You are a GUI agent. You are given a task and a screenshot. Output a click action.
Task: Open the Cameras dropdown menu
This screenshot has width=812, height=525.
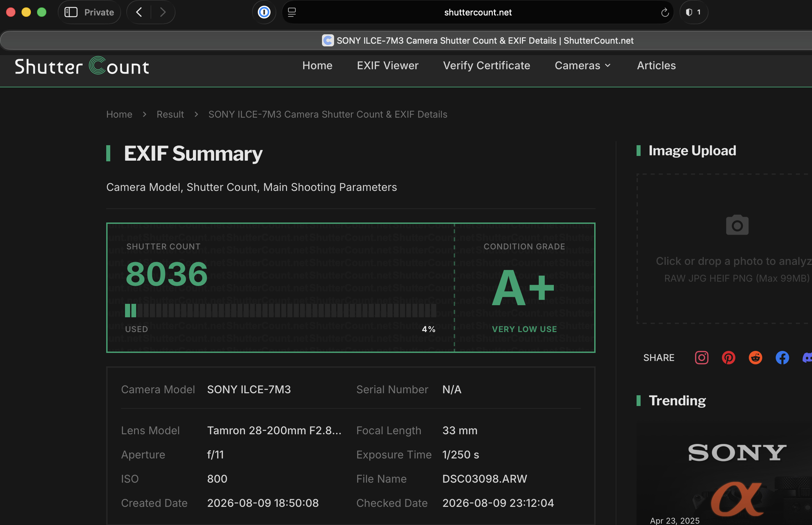[582, 66]
